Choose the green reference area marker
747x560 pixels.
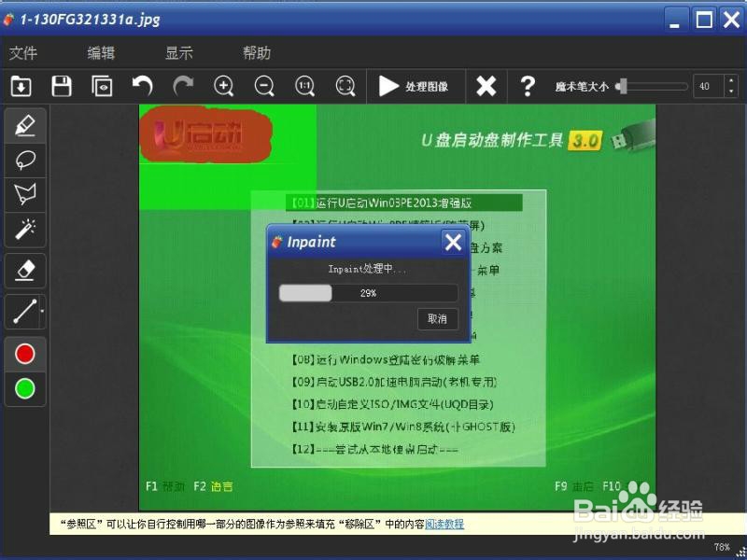click(25, 388)
